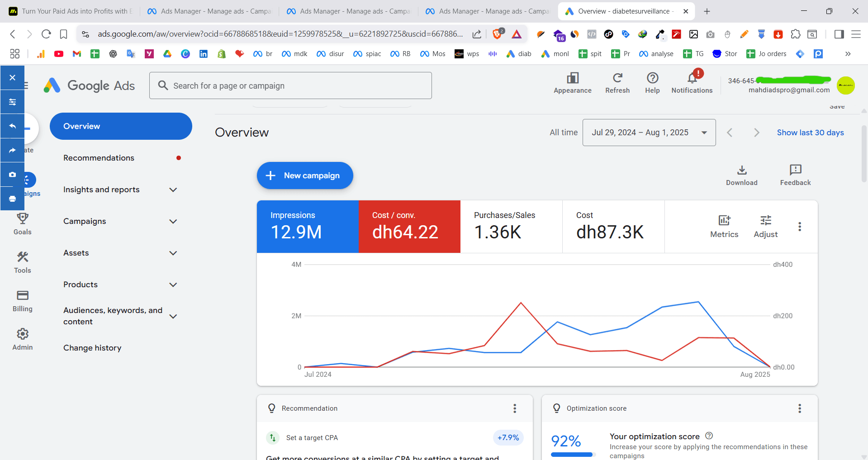Image resolution: width=868 pixels, height=460 pixels.
Task: Click the Download report icon
Action: click(x=742, y=170)
